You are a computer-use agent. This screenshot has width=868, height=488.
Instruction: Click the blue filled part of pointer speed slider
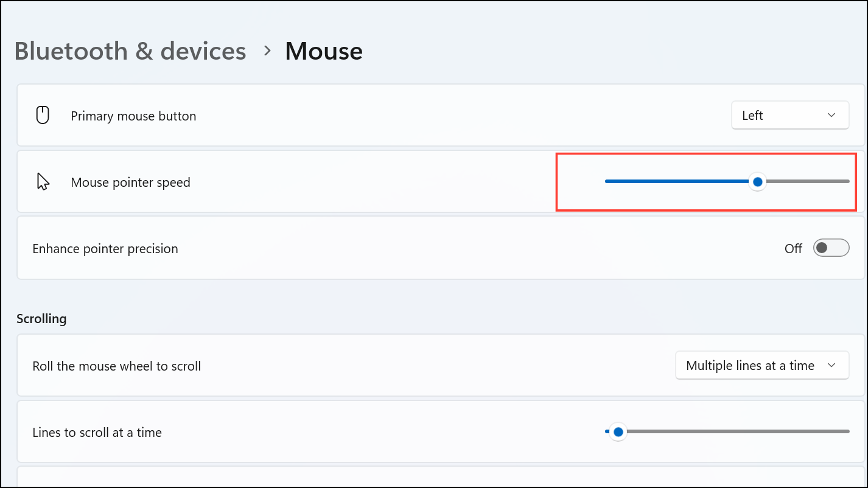click(677, 181)
